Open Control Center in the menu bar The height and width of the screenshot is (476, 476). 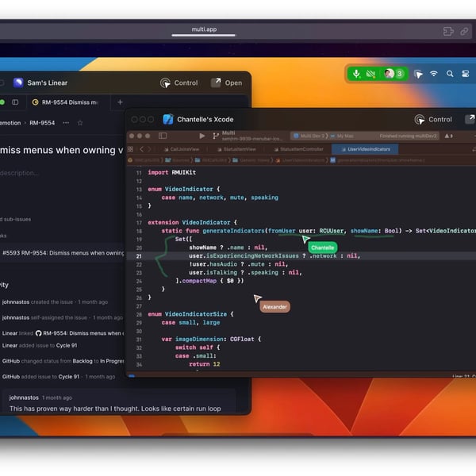[465, 74]
